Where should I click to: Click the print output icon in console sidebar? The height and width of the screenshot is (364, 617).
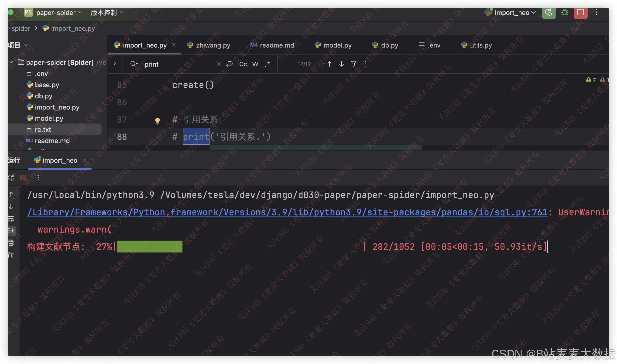coord(11,243)
